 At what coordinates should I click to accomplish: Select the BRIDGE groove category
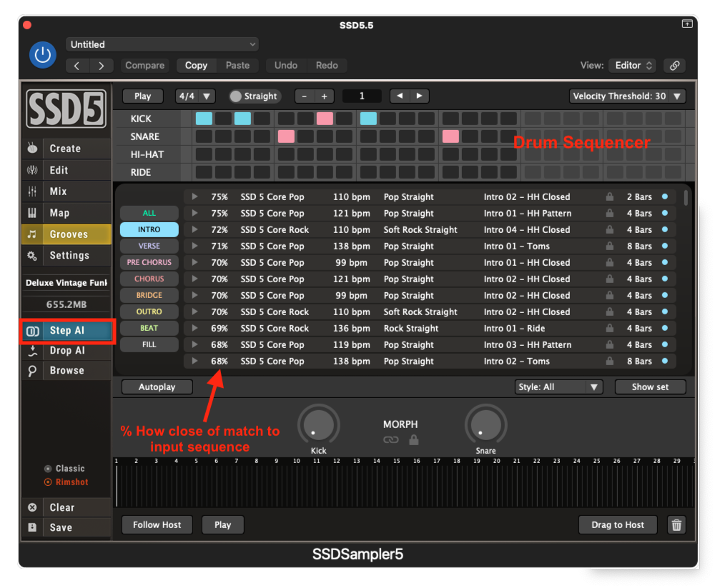pyautogui.click(x=149, y=295)
